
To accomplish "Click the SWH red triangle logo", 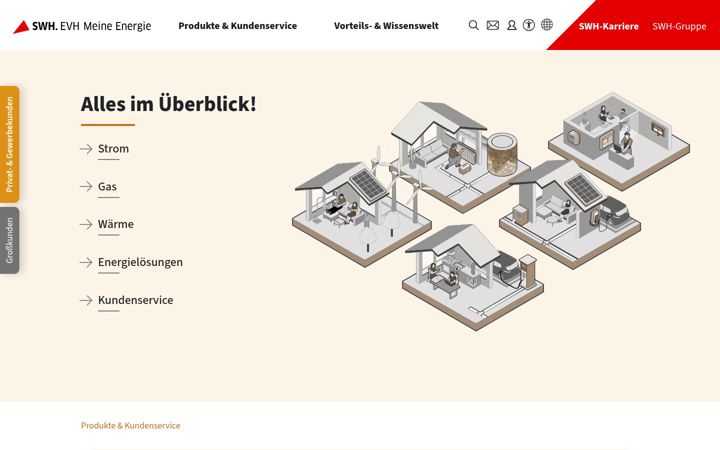I will [21, 27].
